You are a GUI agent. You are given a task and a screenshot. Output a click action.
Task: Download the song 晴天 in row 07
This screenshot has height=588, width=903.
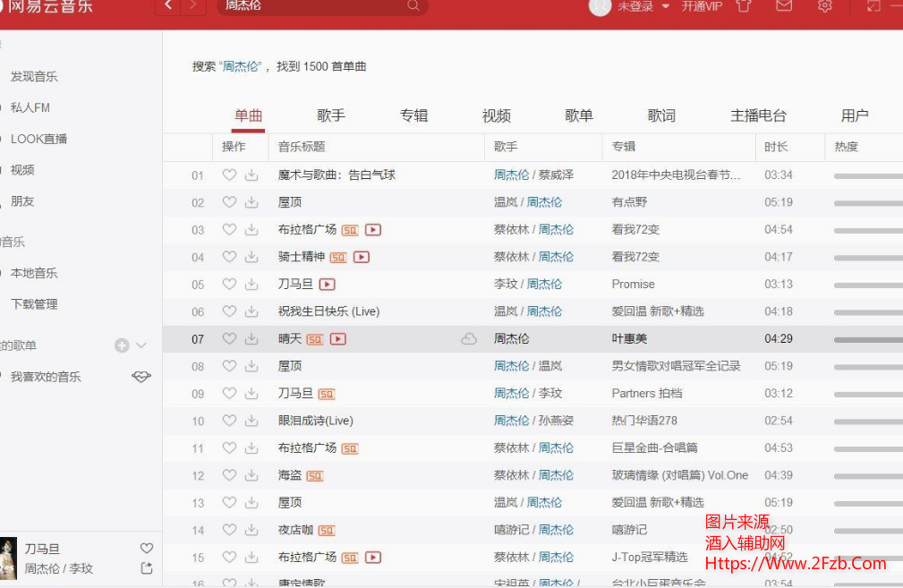coord(251,339)
